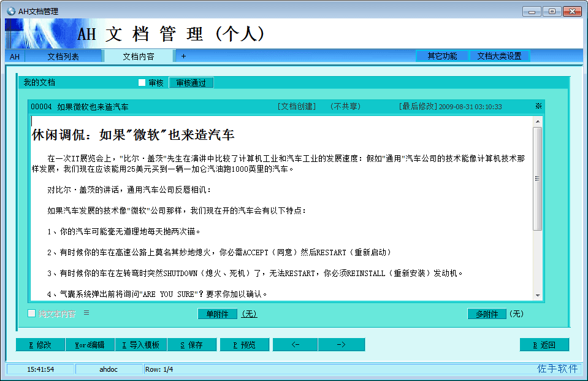Click the ≡ icon beside plain text option
Image resolution: width=588 pixels, height=381 pixels.
pyautogui.click(x=86, y=313)
